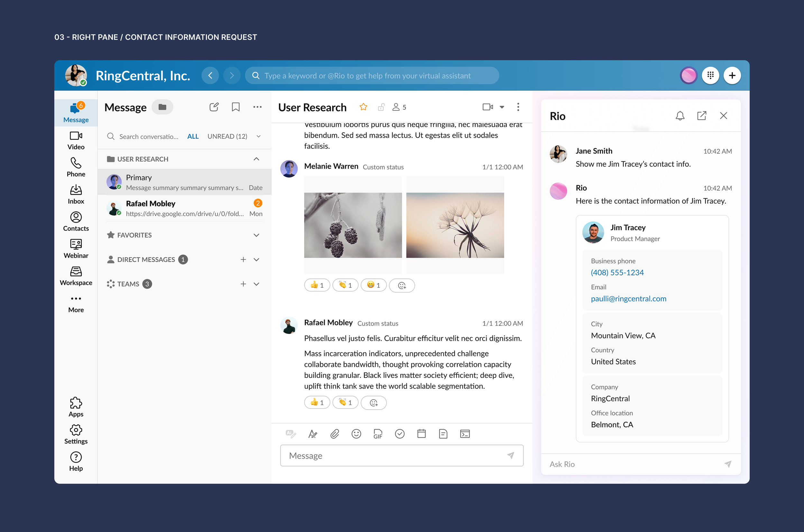The width and height of the screenshot is (804, 532).
Task: Click the compose new message icon
Action: pyautogui.click(x=214, y=107)
